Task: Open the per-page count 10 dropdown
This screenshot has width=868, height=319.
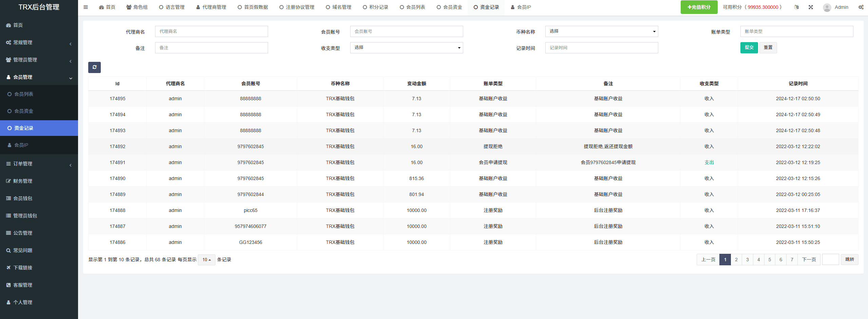Action: tap(206, 260)
